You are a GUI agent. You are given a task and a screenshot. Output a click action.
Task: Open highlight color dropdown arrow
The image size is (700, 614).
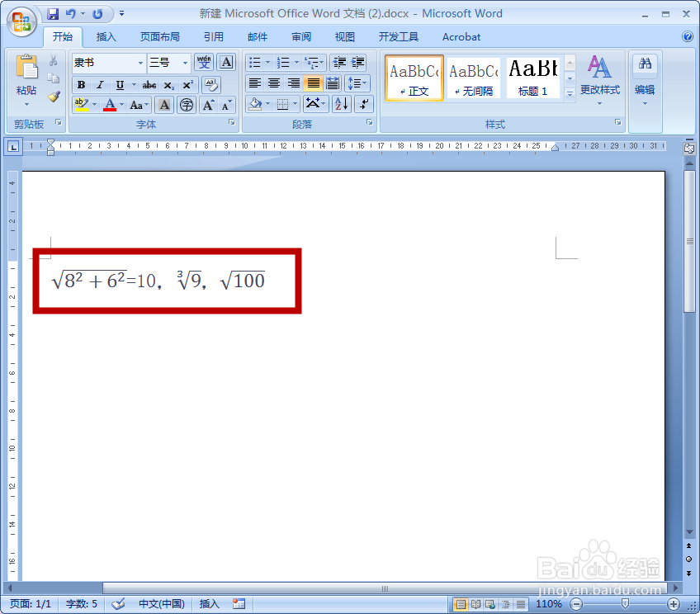(94, 105)
